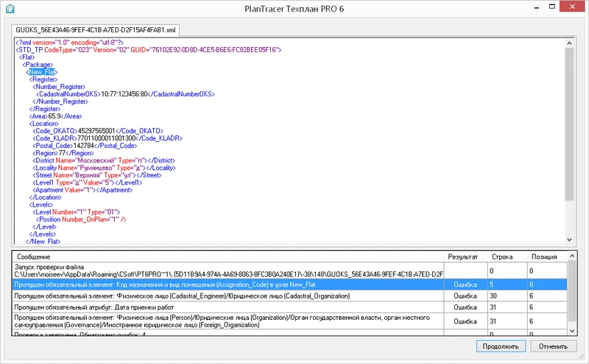The height and width of the screenshot is (364, 589).
Task: Click the Строка column header
Action: [x=502, y=257]
